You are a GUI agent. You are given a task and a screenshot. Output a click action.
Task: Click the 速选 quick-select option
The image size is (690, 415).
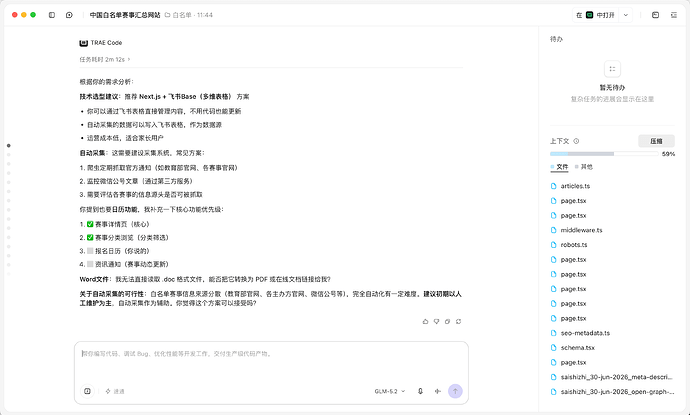115,391
